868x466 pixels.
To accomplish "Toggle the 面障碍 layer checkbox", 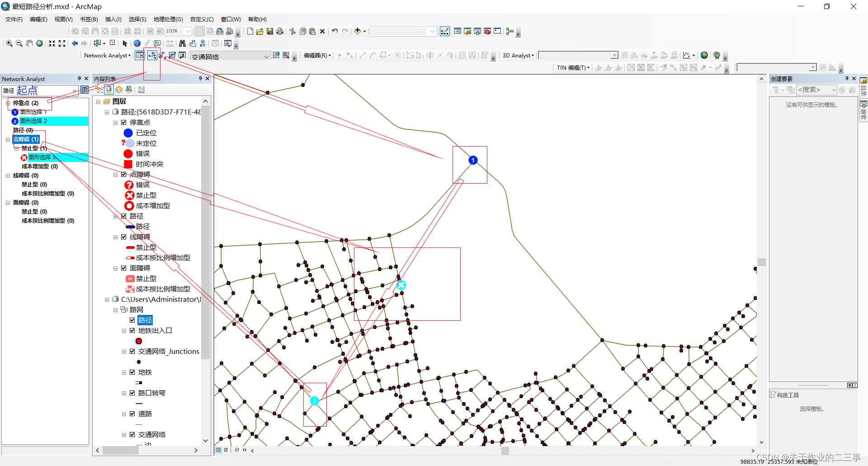I will tap(123, 268).
